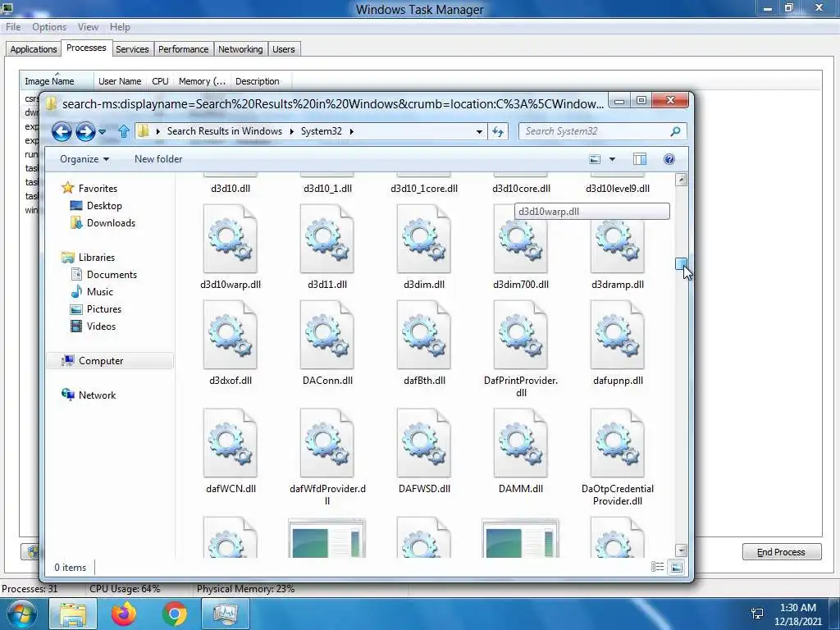Switch to large icons view in status bar
The width and height of the screenshot is (840, 630).
coord(677,567)
